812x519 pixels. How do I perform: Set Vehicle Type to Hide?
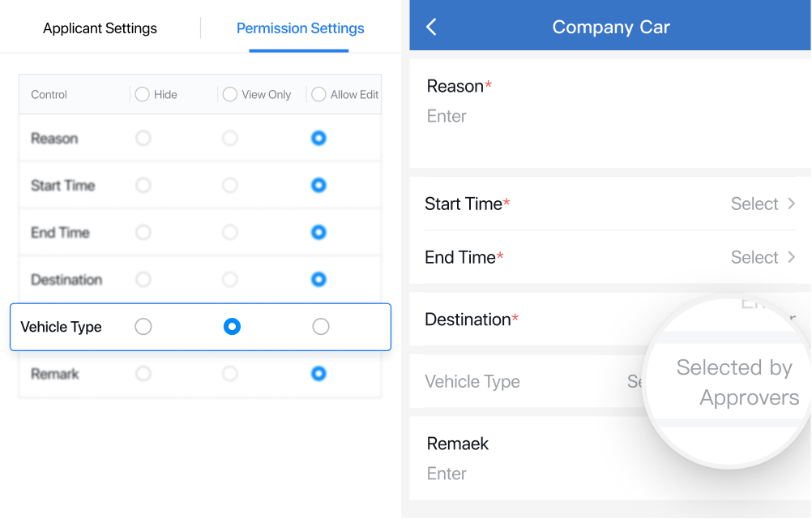(143, 327)
